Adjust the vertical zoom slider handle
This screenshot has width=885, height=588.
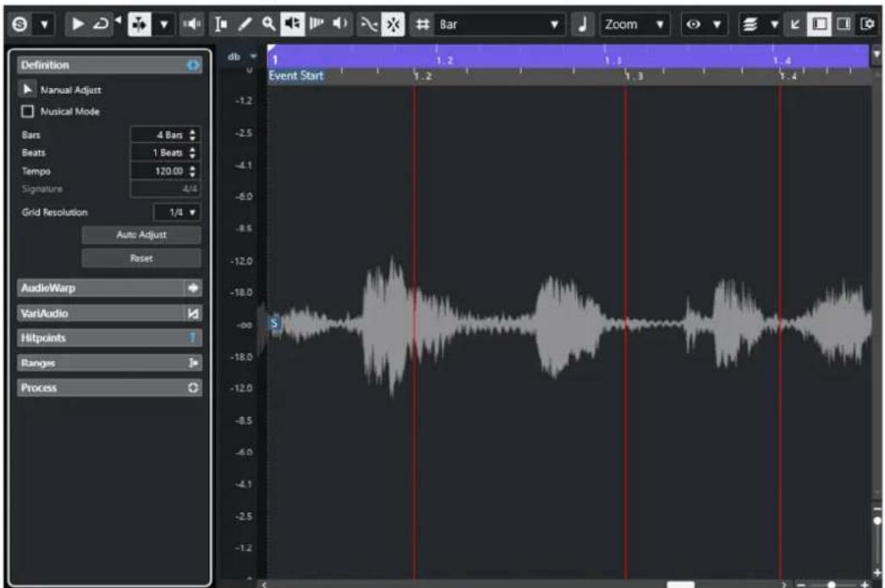(877, 521)
